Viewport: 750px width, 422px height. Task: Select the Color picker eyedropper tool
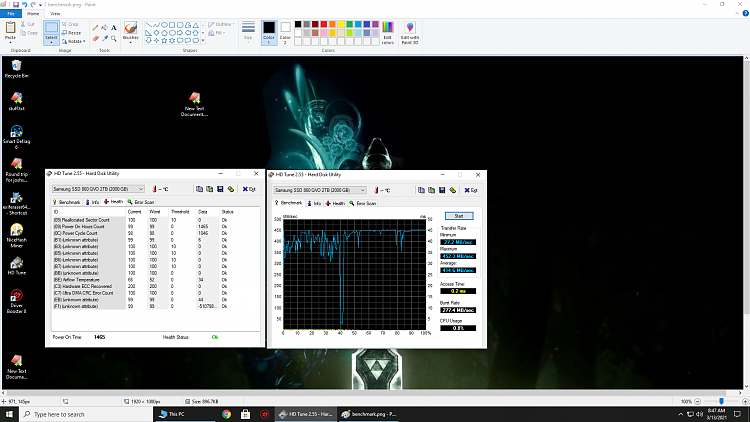(x=104, y=38)
